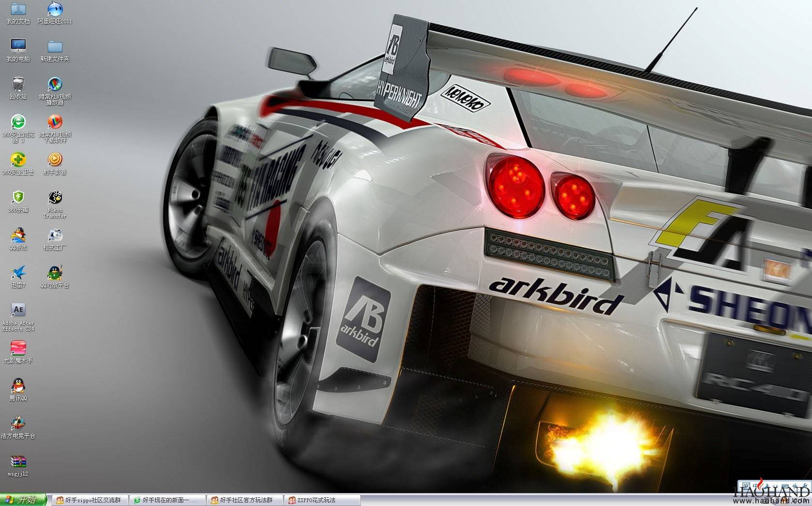This screenshot has width=812, height=506.
Task: Select the 射手影音 player icon
Action: [x=55, y=163]
